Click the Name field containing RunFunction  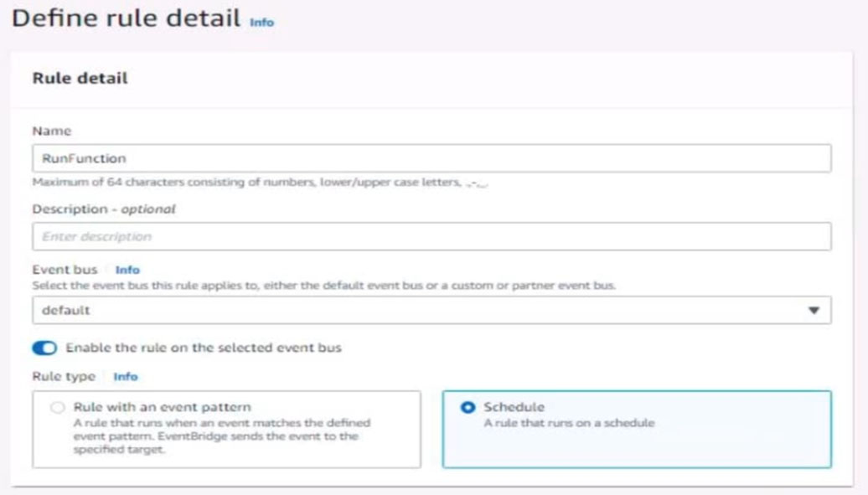[x=431, y=158]
